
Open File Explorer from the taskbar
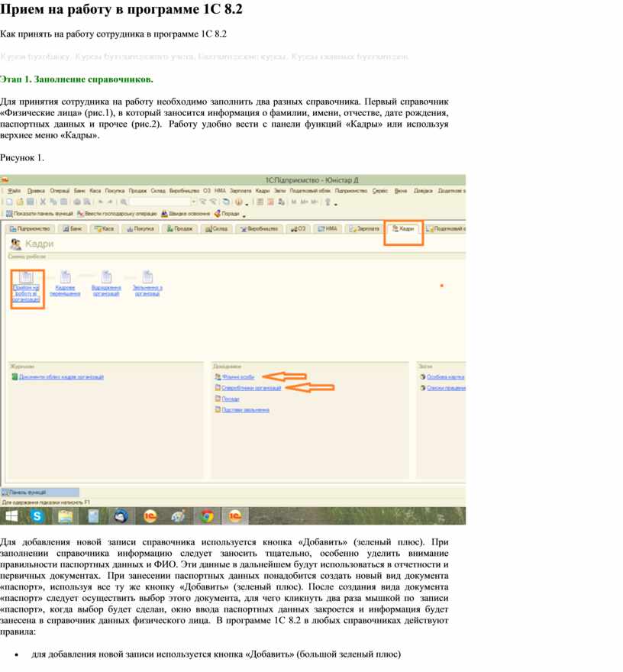click(65, 516)
